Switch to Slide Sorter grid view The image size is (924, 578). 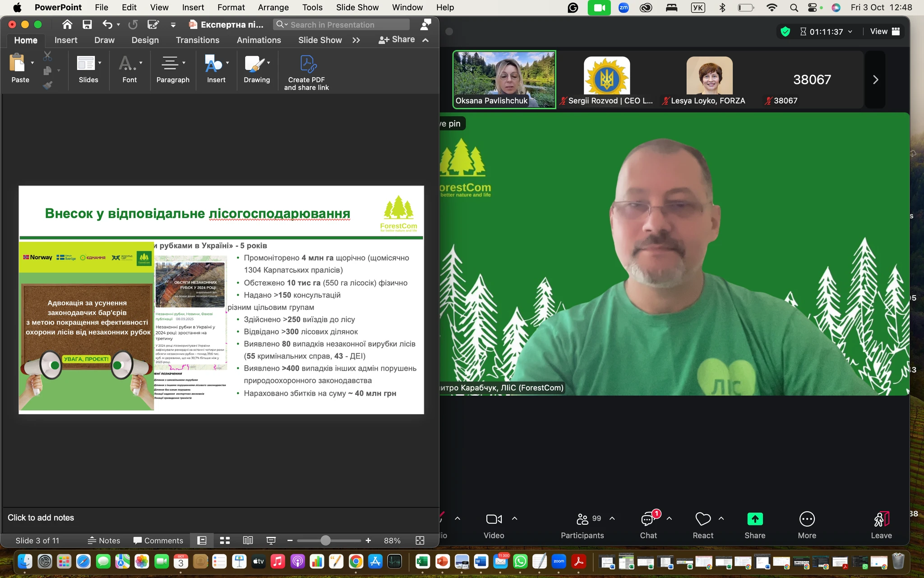(225, 541)
